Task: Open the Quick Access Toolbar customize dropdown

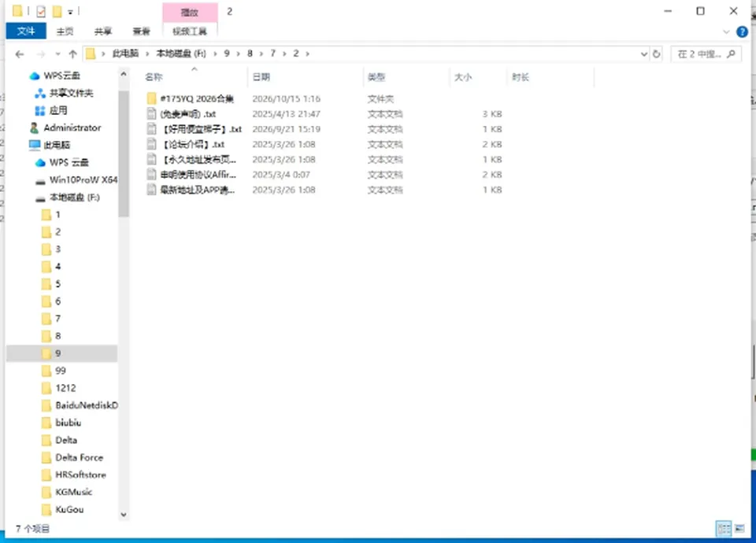Action: click(70, 12)
